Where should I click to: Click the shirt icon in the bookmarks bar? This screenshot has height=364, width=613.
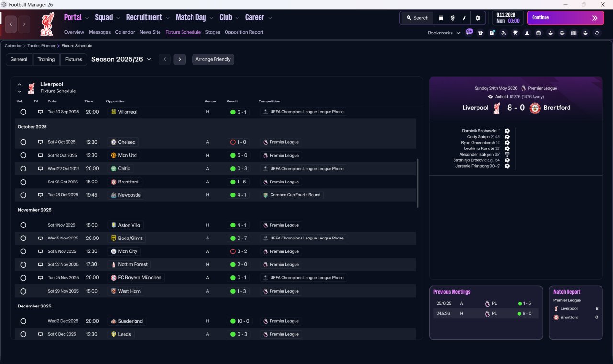pyautogui.click(x=480, y=33)
